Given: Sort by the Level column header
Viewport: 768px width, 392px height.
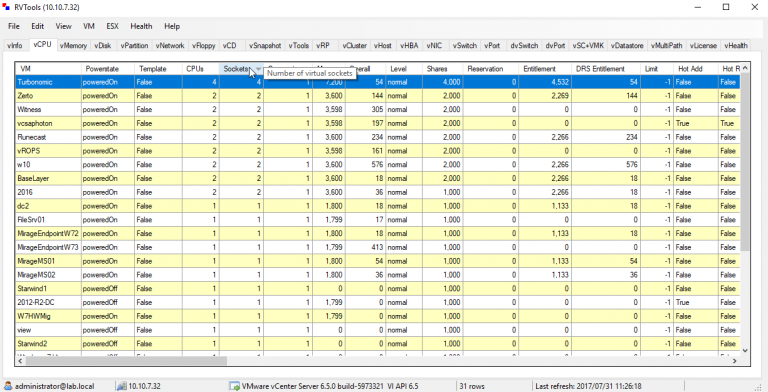Looking at the screenshot, I should [404, 69].
